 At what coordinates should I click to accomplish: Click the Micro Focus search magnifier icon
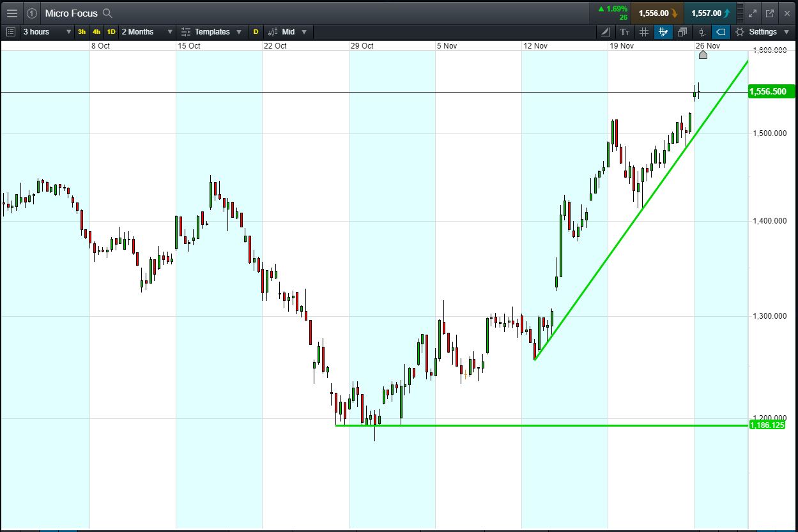[107, 13]
